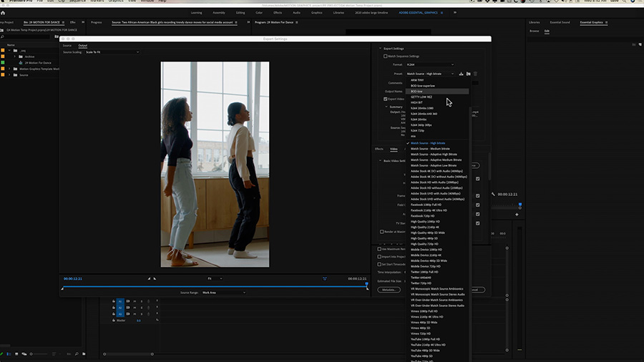Viewport: 644px width, 362px height.
Task: Switch to the Source tab in Export Settings
Action: [x=67, y=45]
